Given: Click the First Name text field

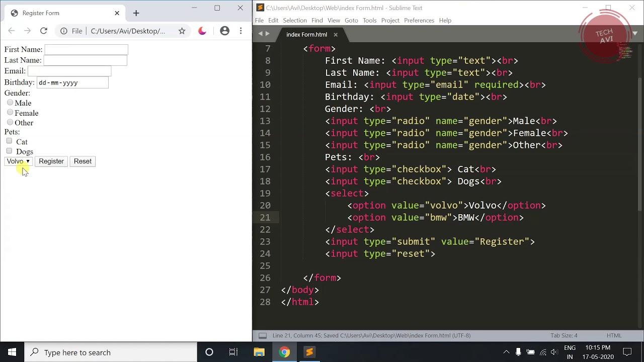Looking at the screenshot, I should pos(86,49).
